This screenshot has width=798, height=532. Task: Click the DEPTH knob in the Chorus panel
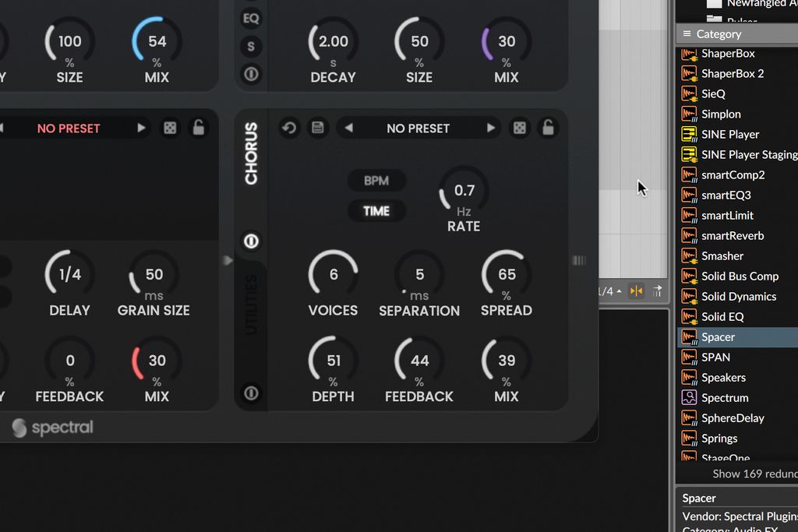(333, 361)
